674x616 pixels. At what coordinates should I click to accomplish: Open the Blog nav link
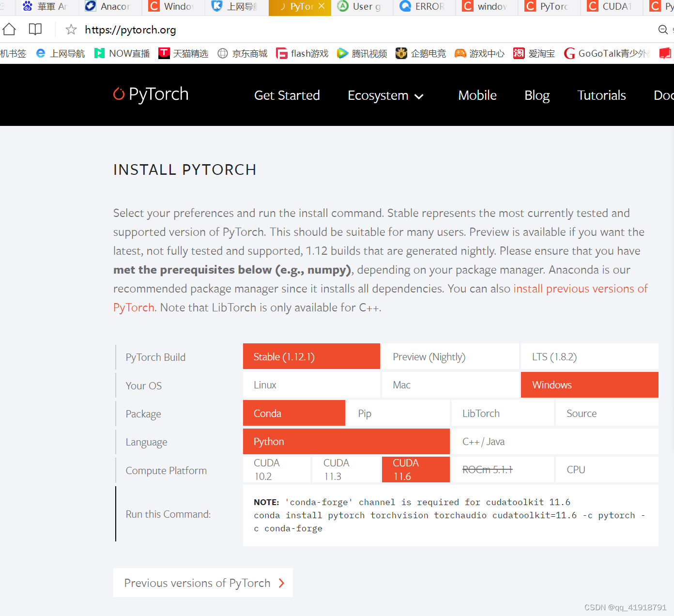click(x=537, y=95)
